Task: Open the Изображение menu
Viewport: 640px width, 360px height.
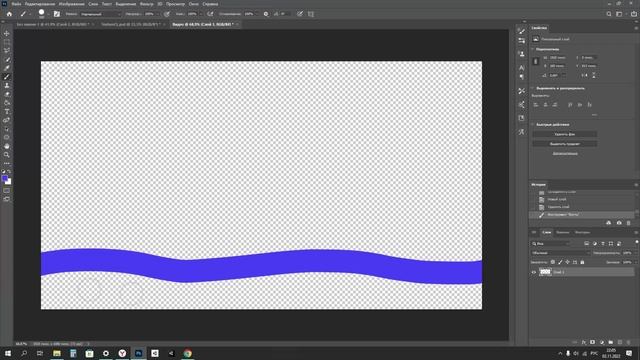Action: point(71,4)
